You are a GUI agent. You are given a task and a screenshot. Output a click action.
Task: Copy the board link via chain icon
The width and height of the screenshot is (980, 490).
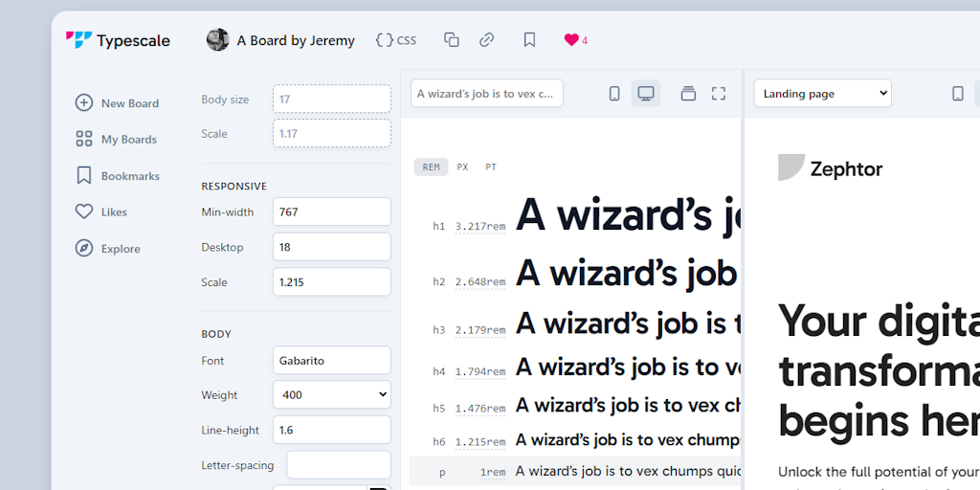pos(487,40)
